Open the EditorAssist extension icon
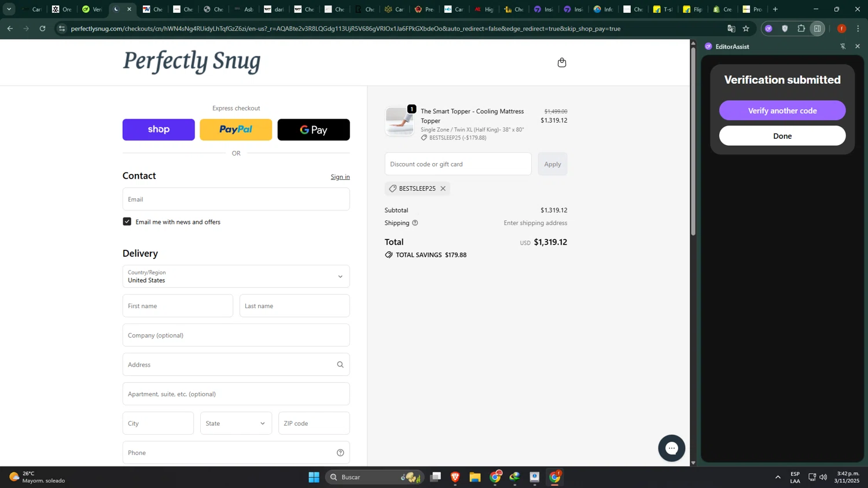The width and height of the screenshot is (868, 488). click(x=768, y=28)
